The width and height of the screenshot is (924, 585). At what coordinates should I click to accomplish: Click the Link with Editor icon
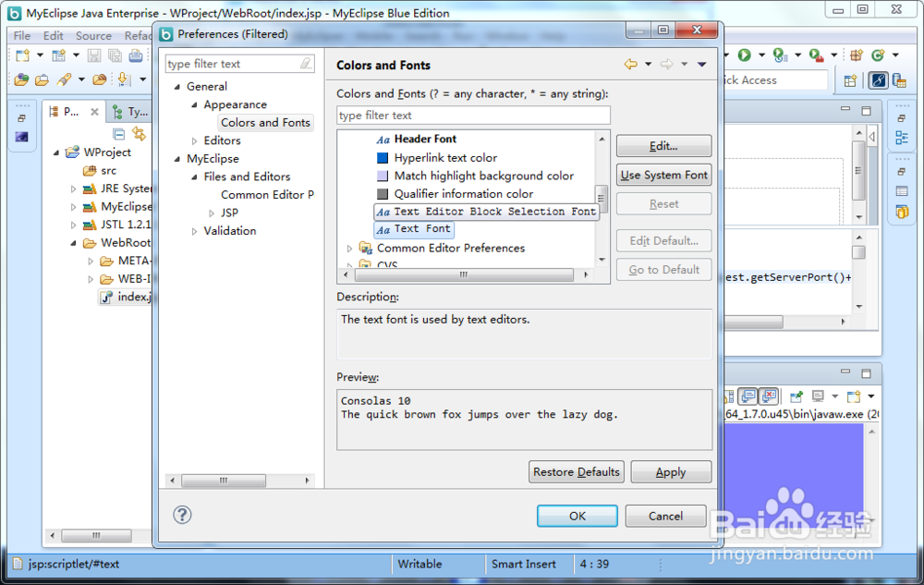click(139, 134)
